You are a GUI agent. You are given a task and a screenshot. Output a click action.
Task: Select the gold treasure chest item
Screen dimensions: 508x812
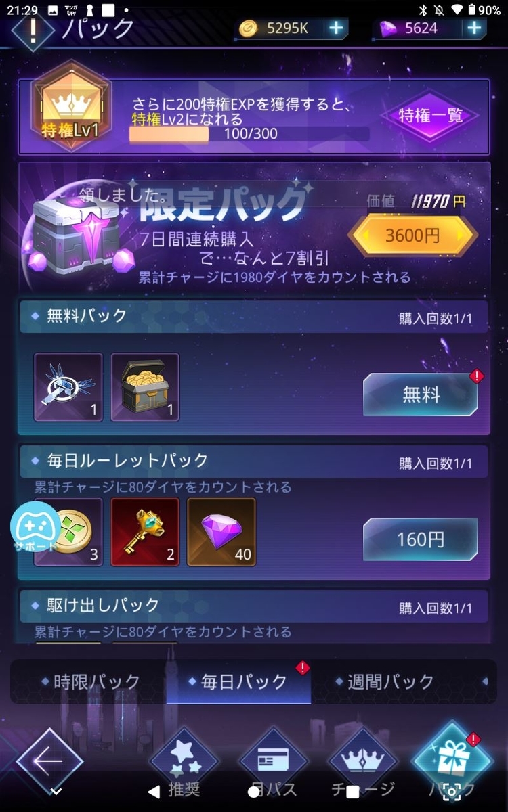(x=145, y=387)
